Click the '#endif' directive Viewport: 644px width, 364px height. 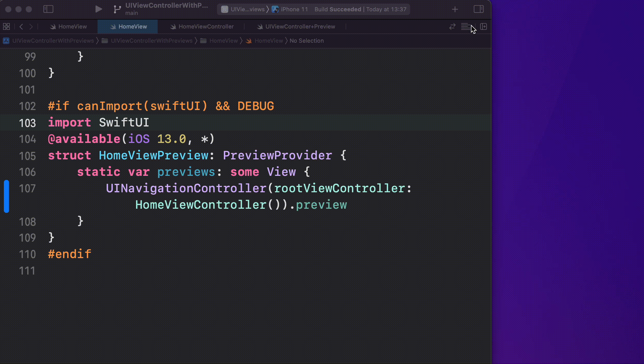(70, 254)
